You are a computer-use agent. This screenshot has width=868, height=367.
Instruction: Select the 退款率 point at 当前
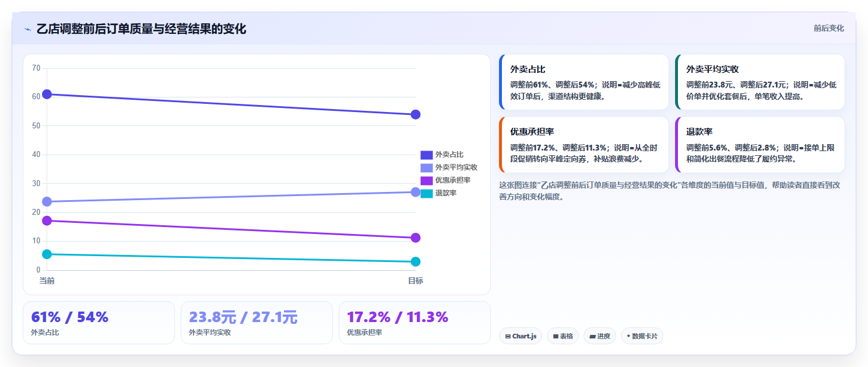(x=47, y=254)
